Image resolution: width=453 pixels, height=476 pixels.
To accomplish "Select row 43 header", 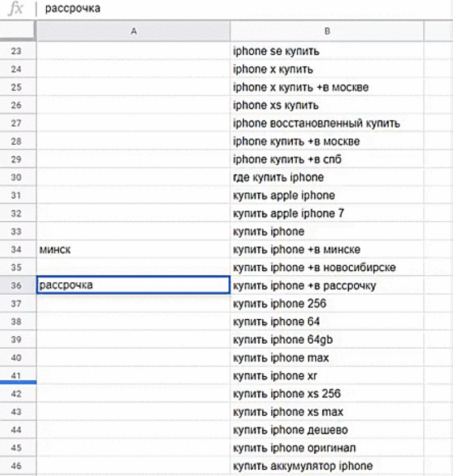I will pos(18,412).
